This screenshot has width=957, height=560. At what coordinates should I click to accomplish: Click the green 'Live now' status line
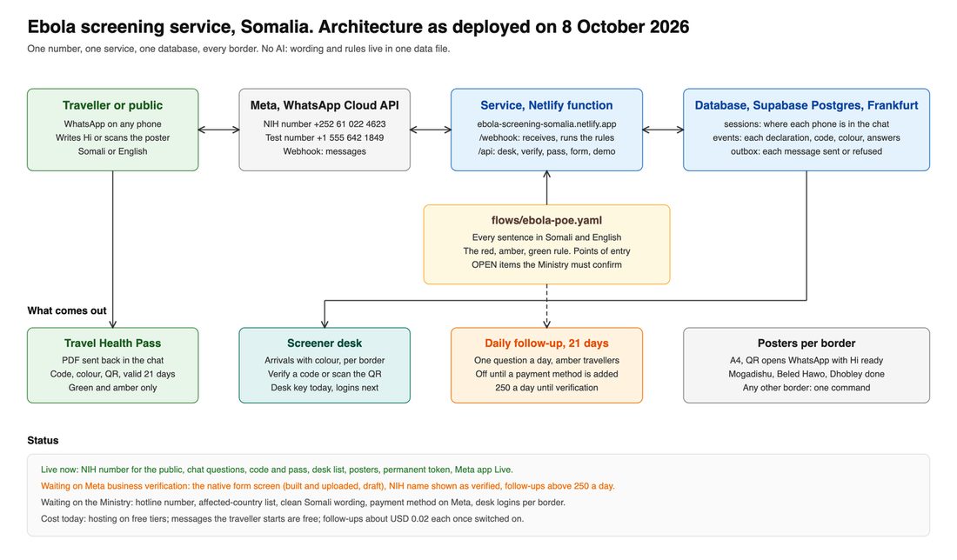(277, 470)
